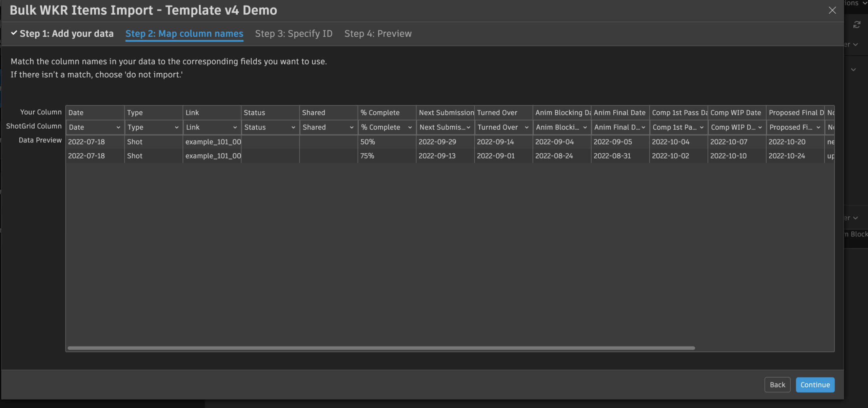The height and width of the screenshot is (408, 868).
Task: Expand the Next Submission mapping dropdown
Action: [x=445, y=127]
